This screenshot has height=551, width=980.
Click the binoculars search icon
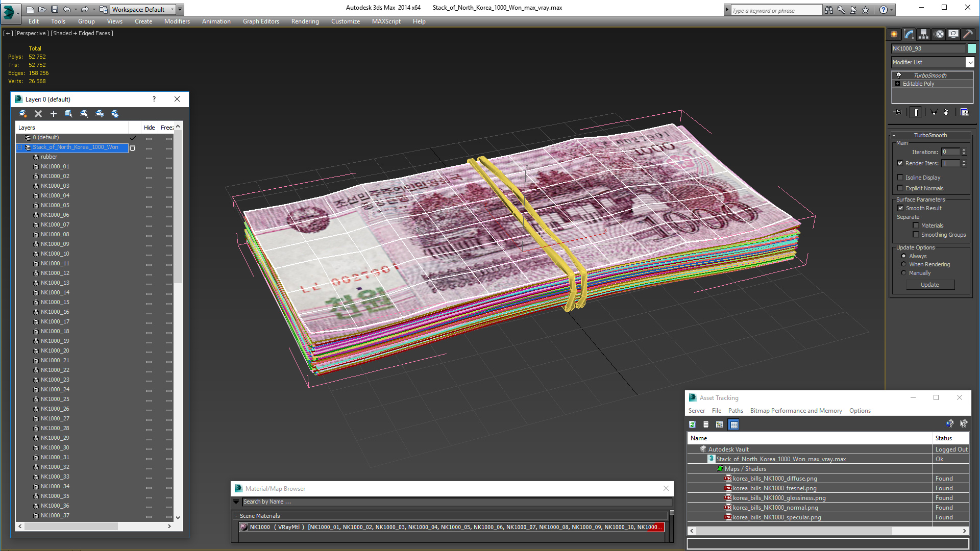[x=829, y=10]
